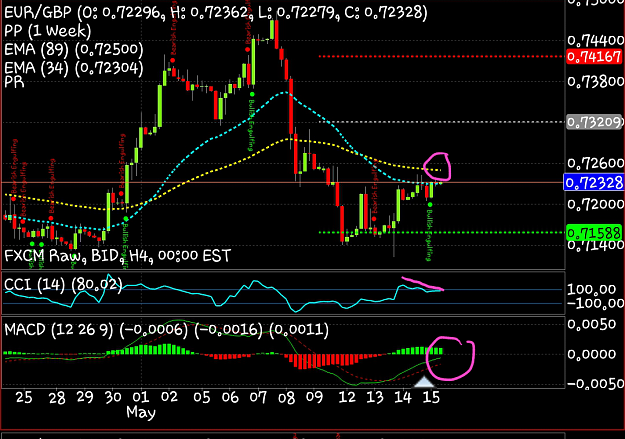Click date label 30 on time axis
625x439 pixels.
[x=113, y=398]
